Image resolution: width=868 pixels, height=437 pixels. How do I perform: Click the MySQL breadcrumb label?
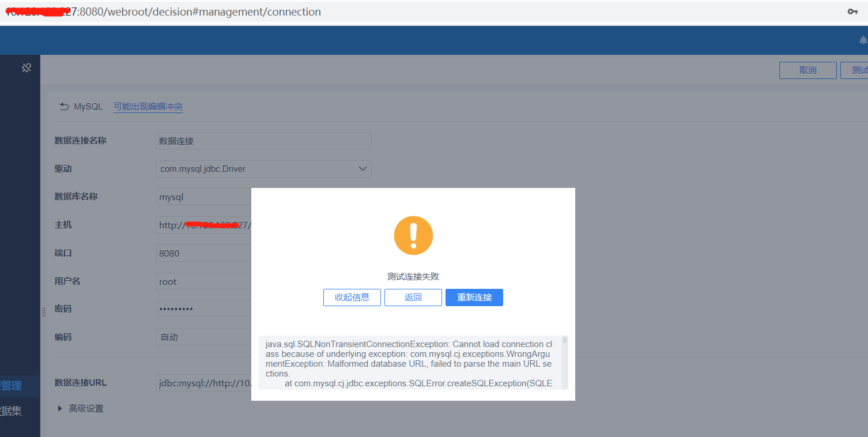pos(88,107)
